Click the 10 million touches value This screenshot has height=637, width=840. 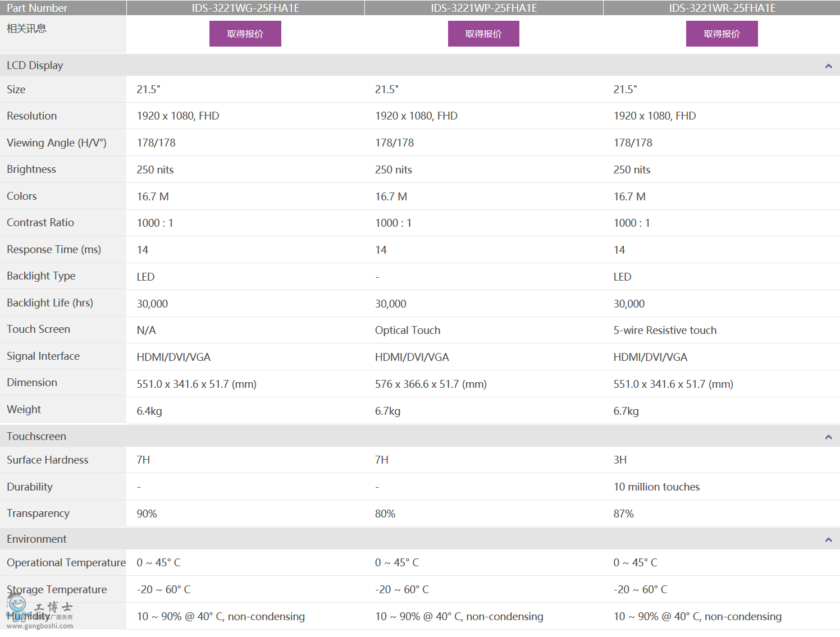(x=656, y=487)
